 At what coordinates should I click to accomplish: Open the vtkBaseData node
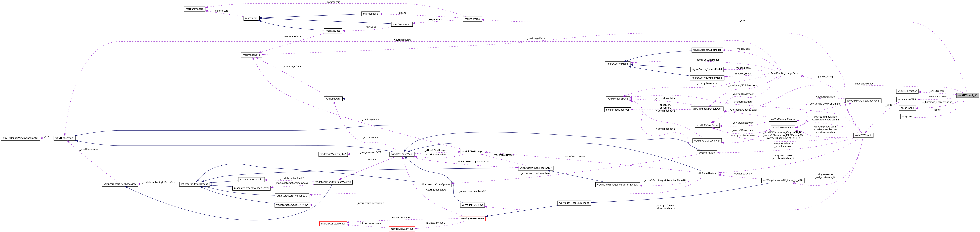pos(333,99)
